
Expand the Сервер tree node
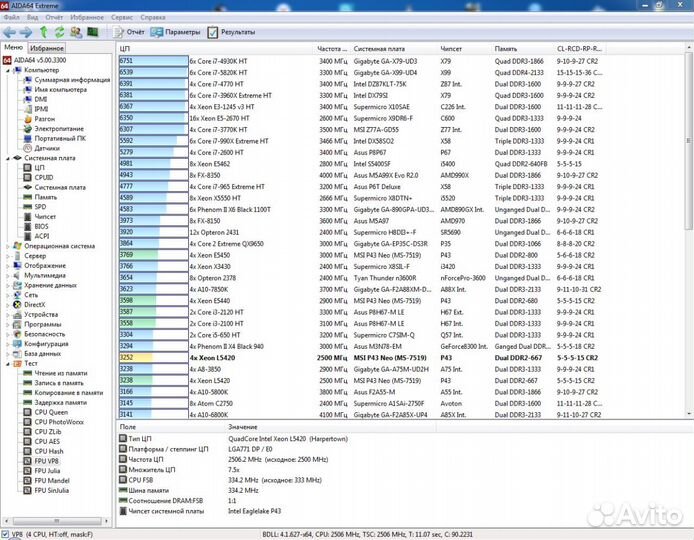pyautogui.click(x=8, y=256)
